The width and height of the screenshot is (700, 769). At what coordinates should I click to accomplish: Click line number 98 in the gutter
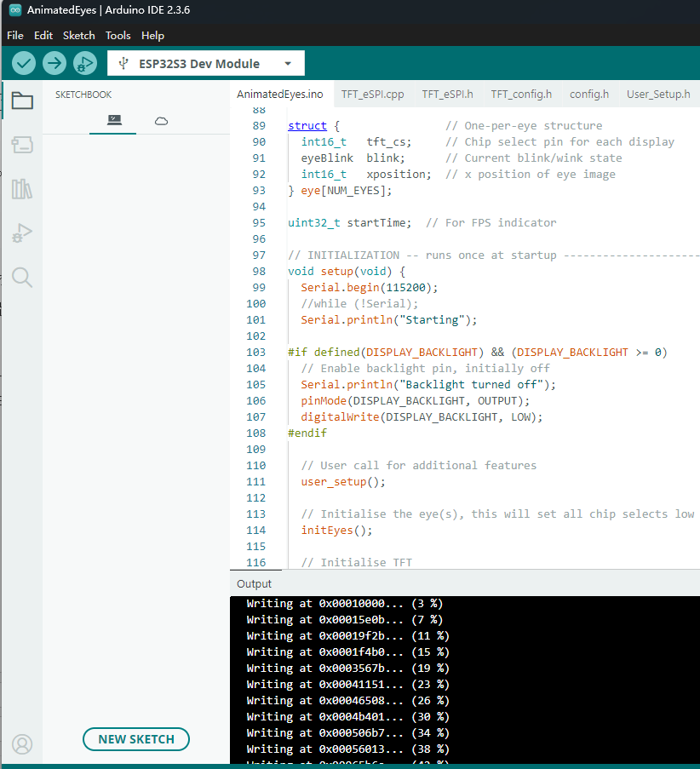[x=259, y=271]
